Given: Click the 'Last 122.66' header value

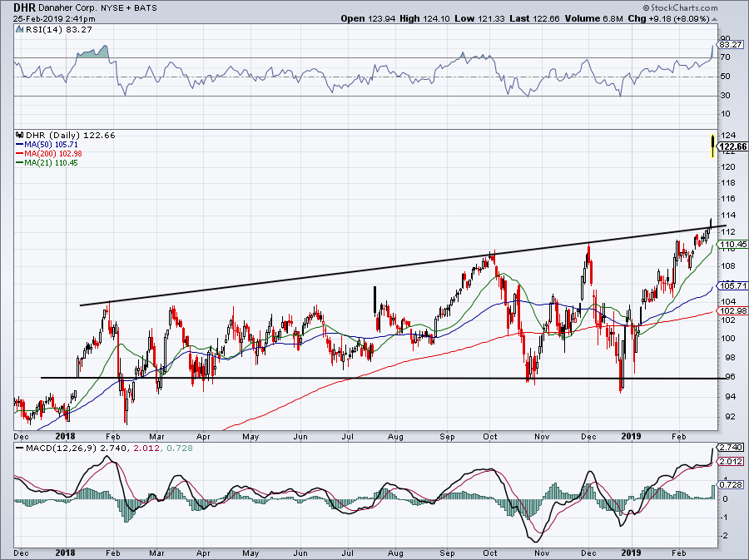Looking at the screenshot, I should tap(534, 18).
